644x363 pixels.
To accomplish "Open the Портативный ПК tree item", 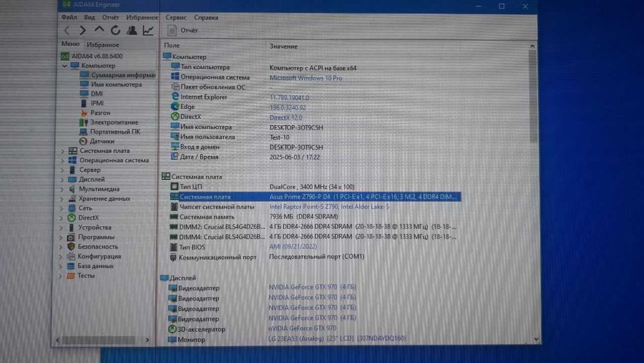I will [115, 132].
